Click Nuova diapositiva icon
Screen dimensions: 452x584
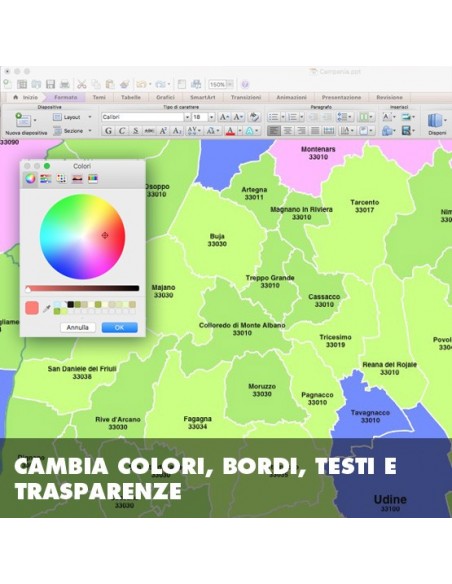(23, 120)
